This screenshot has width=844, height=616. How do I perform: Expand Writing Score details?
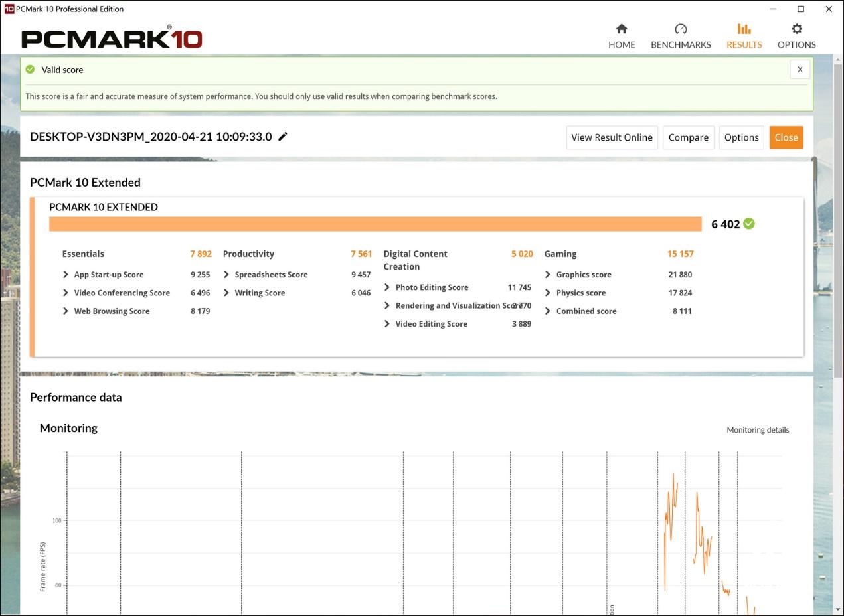click(x=226, y=293)
